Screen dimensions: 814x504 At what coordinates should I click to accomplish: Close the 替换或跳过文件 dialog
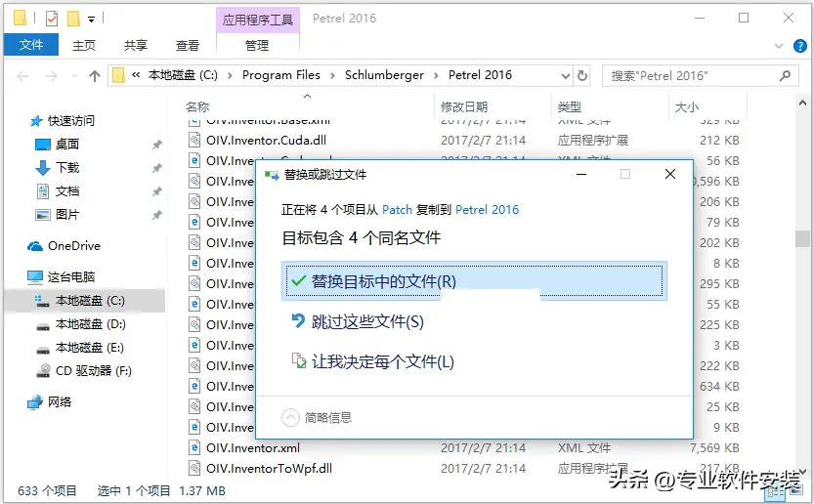tap(670, 175)
